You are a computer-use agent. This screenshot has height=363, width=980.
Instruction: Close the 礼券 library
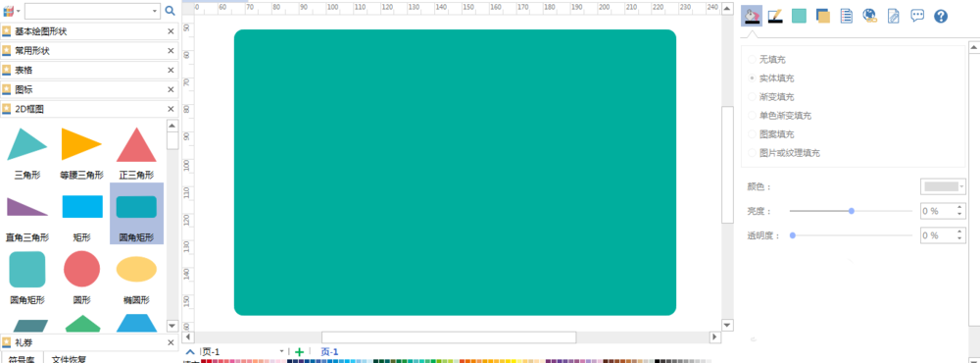point(171,342)
